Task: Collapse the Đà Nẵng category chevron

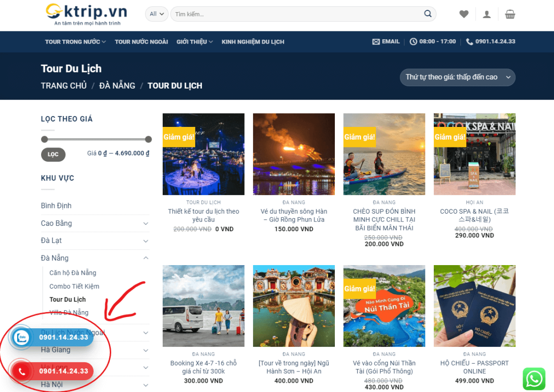Action: pyautogui.click(x=146, y=258)
